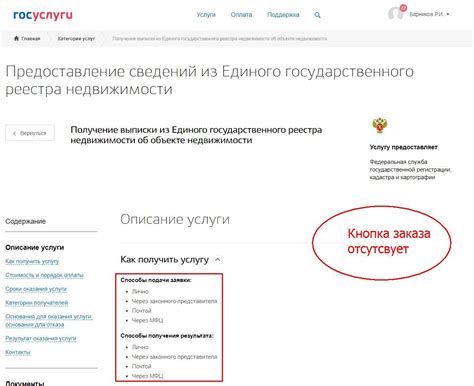Screen dimensions: 474x386
Task: Click the Как получить услугу heading
Action: (x=164, y=260)
